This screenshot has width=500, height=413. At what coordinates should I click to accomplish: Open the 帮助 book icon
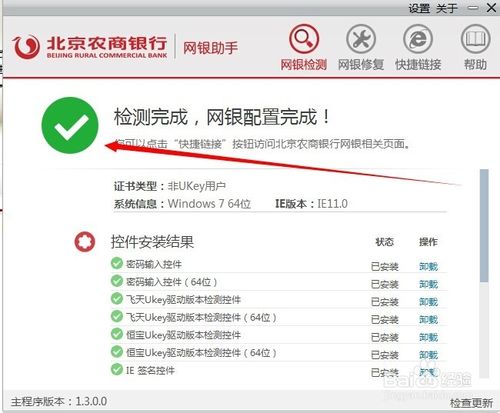click(475, 39)
